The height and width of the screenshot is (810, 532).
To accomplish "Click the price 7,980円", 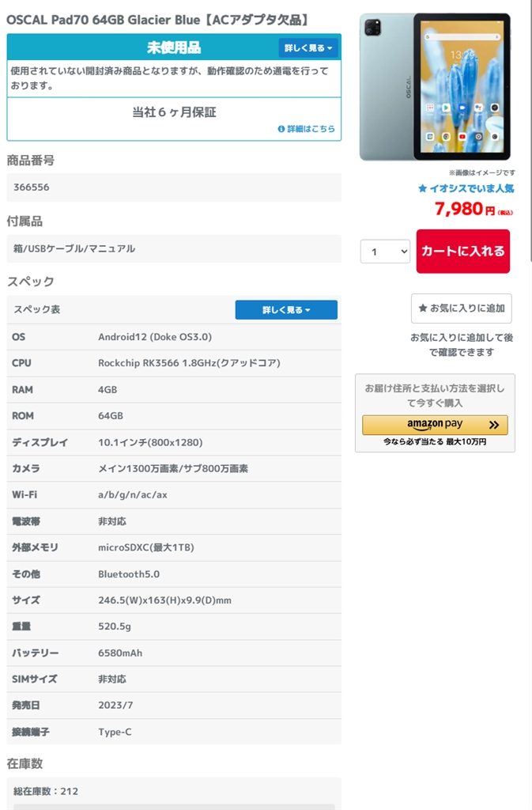I will pos(474,209).
